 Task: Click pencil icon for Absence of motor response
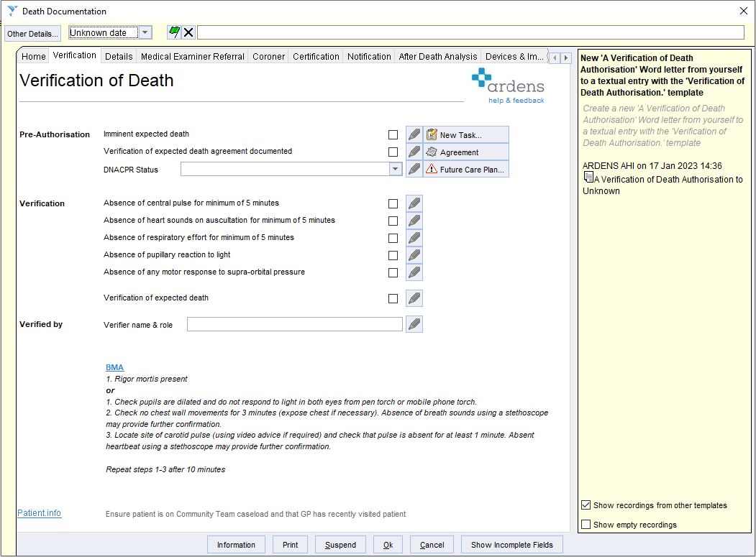(414, 272)
